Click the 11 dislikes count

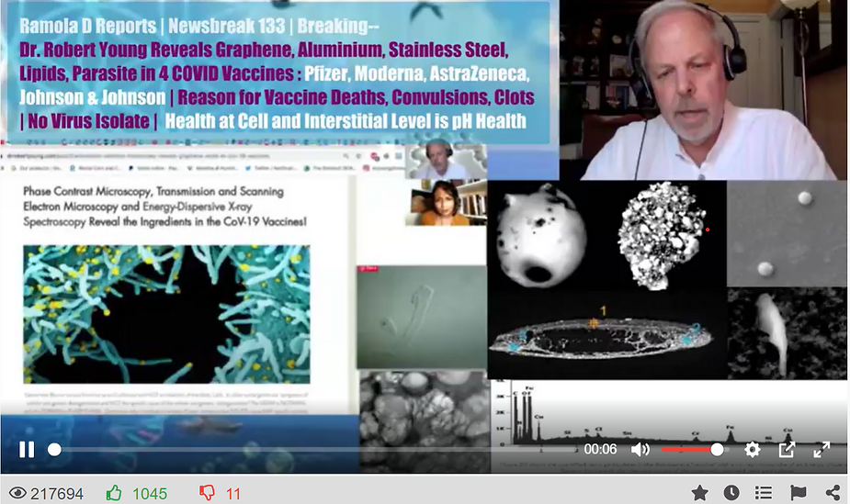pos(233,493)
